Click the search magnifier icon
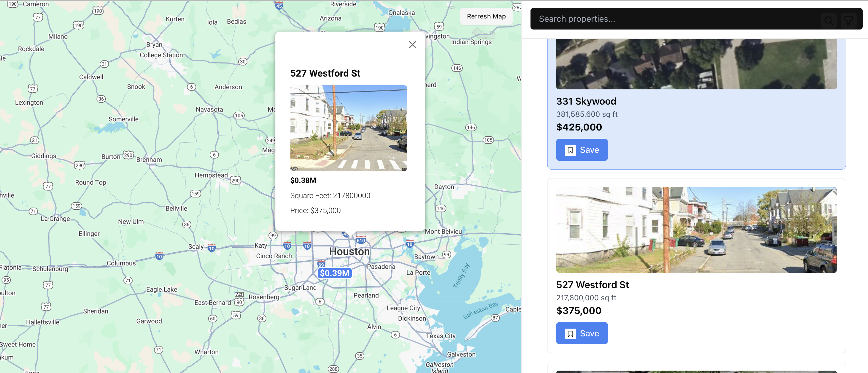This screenshot has width=868, height=373. (829, 21)
